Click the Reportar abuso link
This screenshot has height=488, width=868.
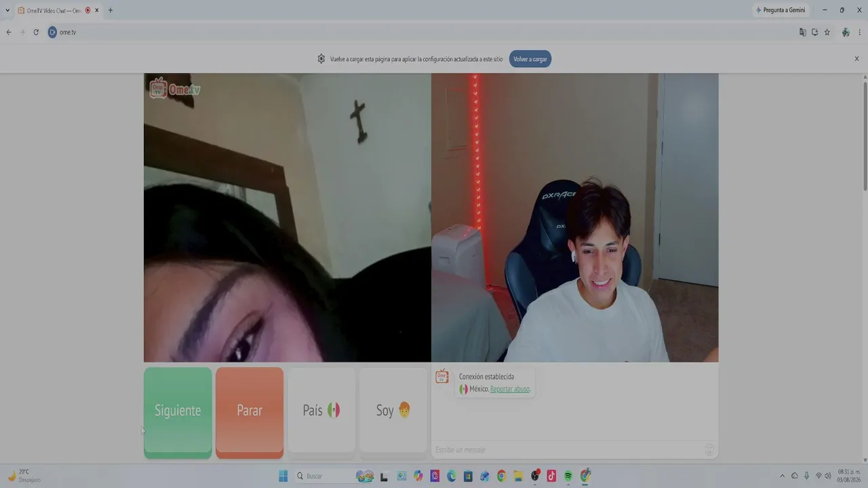[x=510, y=389]
